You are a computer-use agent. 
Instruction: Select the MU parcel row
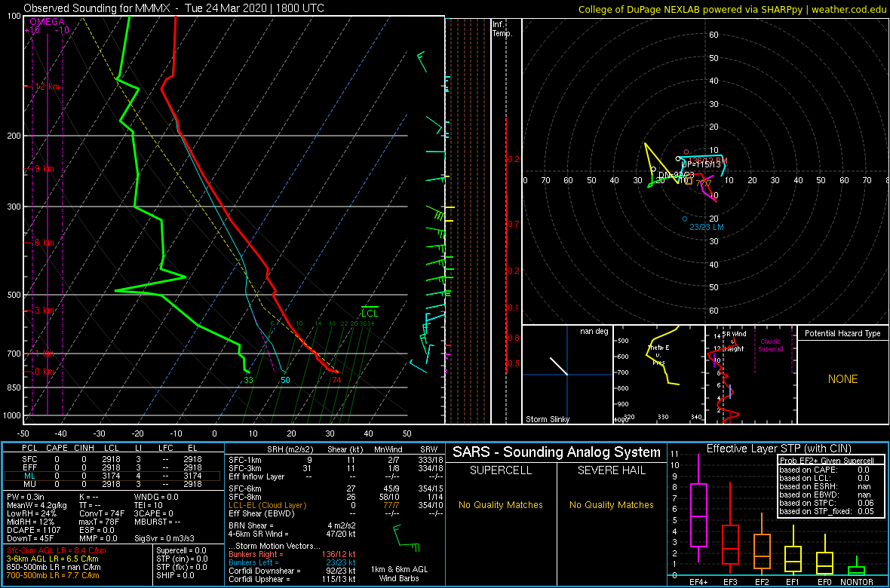coord(112,484)
